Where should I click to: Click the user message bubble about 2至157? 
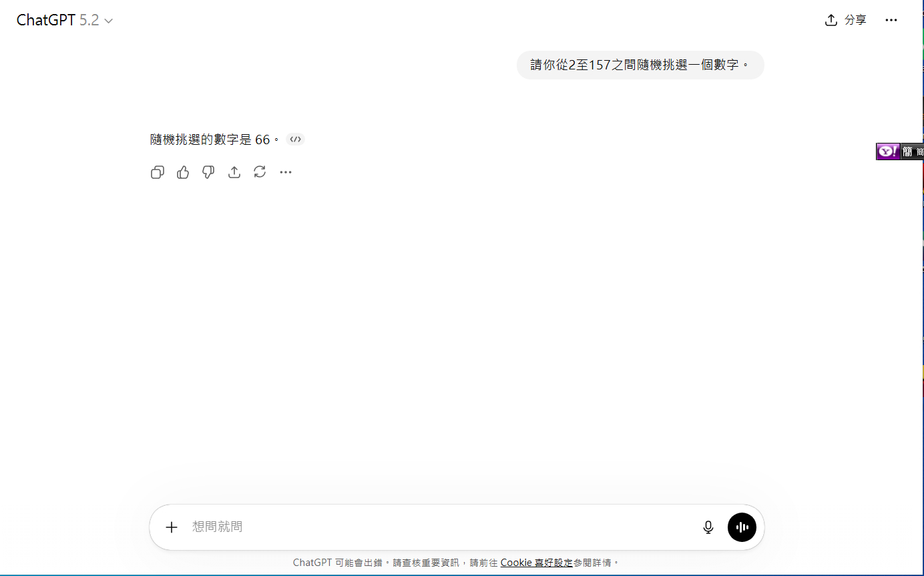[640, 65]
